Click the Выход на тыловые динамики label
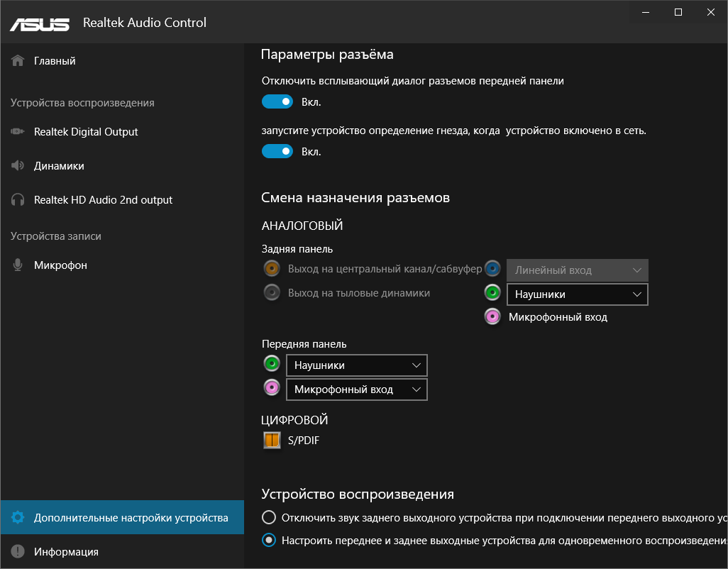The image size is (728, 569). click(x=359, y=293)
